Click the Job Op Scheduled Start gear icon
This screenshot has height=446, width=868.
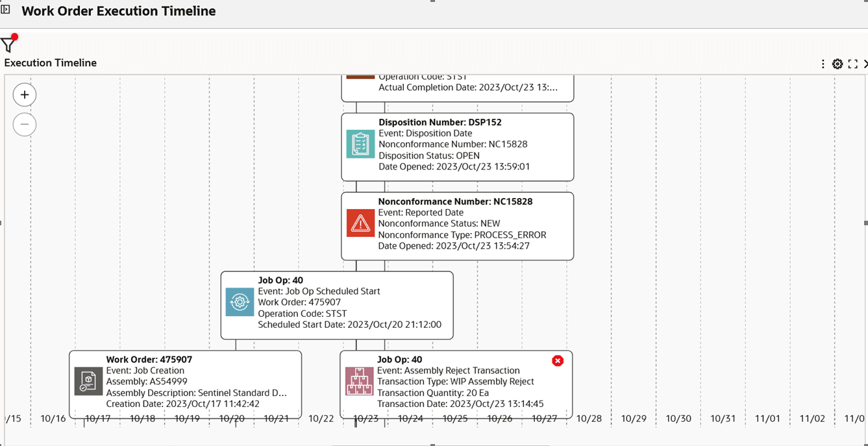click(x=240, y=302)
